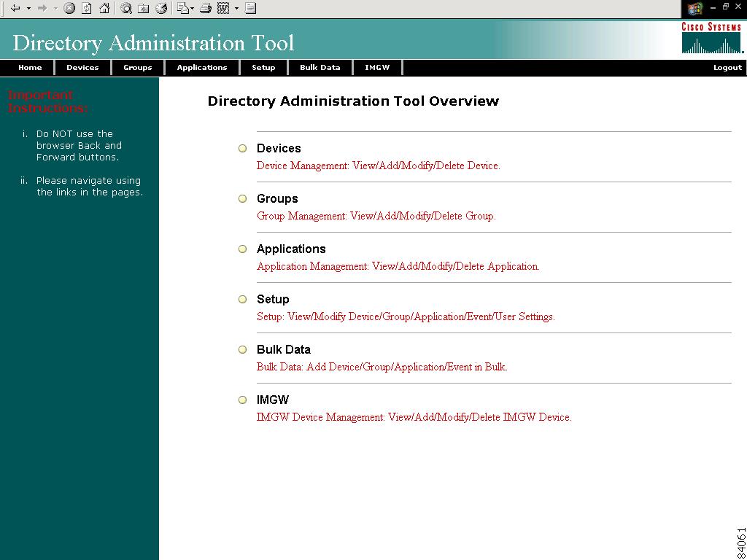This screenshot has height=560, width=747.
Task: Click the Applications navigation item
Action: pyautogui.click(x=202, y=67)
